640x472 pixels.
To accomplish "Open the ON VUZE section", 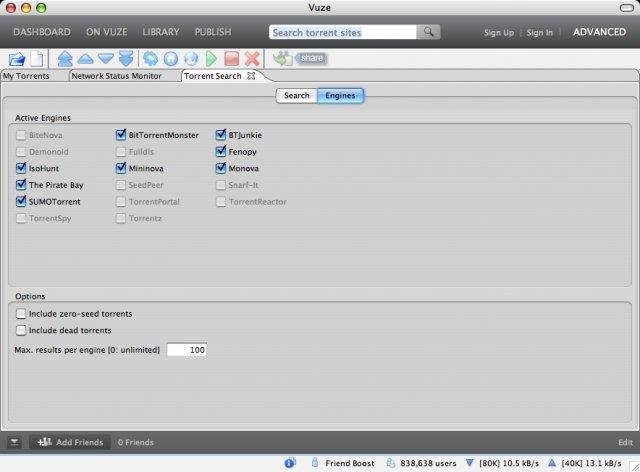I will (107, 32).
